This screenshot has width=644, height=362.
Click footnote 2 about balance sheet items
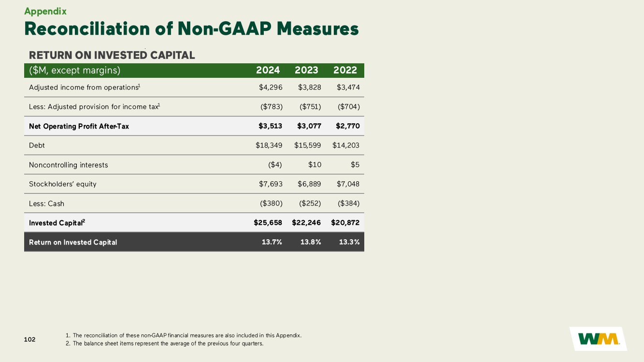(x=164, y=344)
